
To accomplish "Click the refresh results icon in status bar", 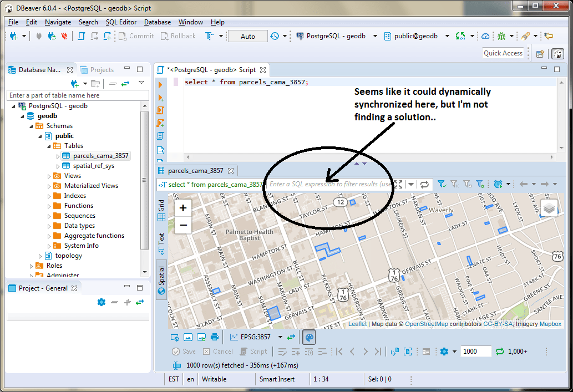I will coord(500,352).
